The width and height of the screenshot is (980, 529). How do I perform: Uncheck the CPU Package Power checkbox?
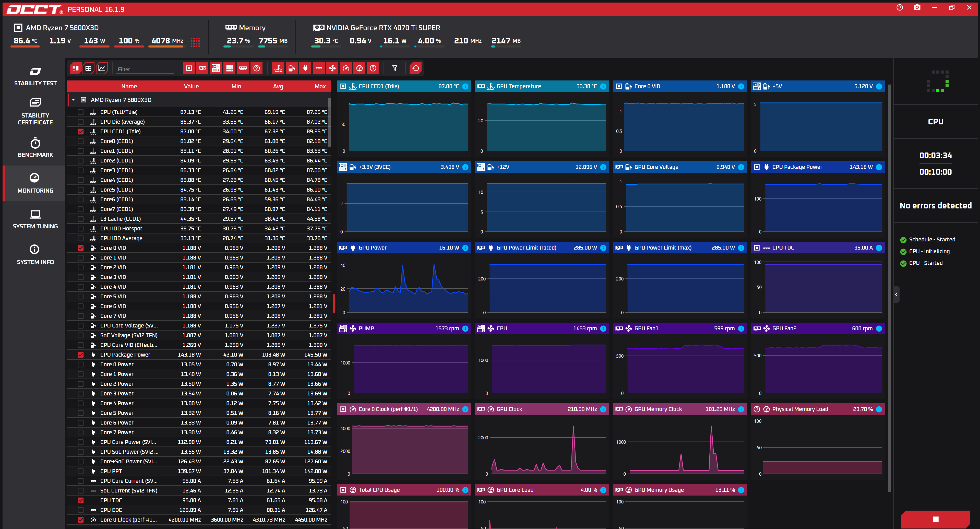click(x=81, y=355)
